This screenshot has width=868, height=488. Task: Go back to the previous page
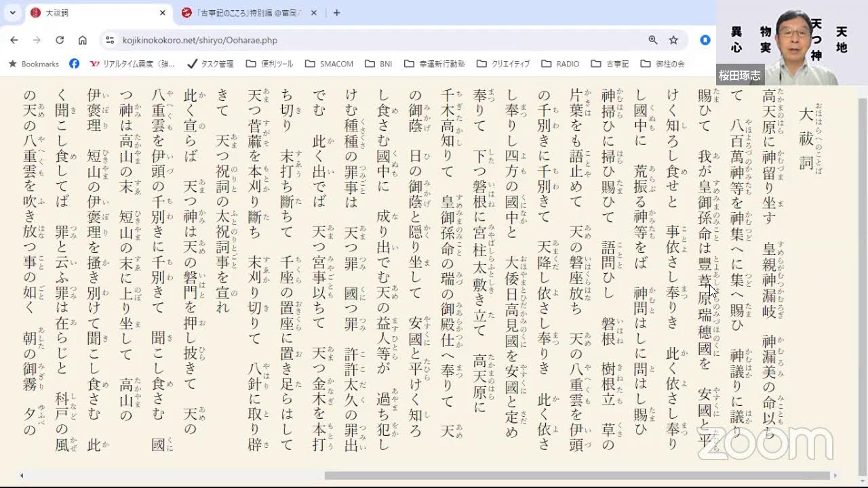[x=14, y=40]
